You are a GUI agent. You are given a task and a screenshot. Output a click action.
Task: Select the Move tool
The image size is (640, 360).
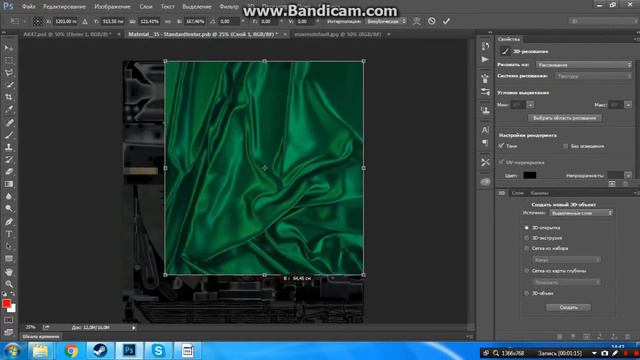click(9, 48)
